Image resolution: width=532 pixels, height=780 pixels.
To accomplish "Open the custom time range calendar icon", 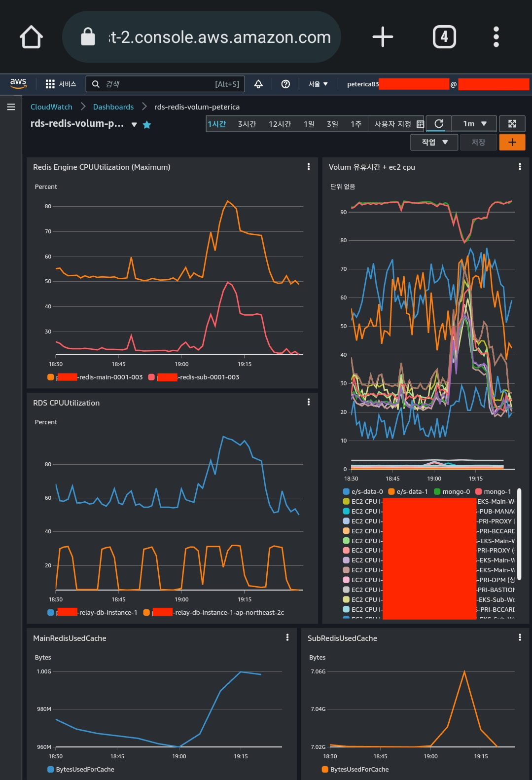I will click(x=420, y=124).
